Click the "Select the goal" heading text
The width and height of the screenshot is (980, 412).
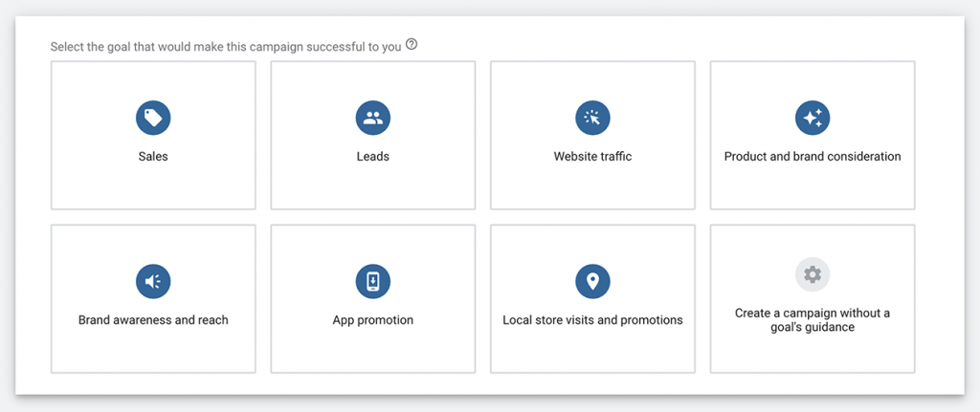(226, 47)
